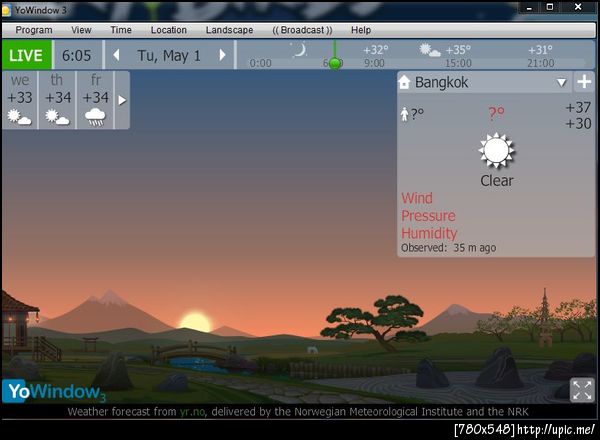Click the red Pressure label
Screen dimensions: 600x440
[x=428, y=216]
